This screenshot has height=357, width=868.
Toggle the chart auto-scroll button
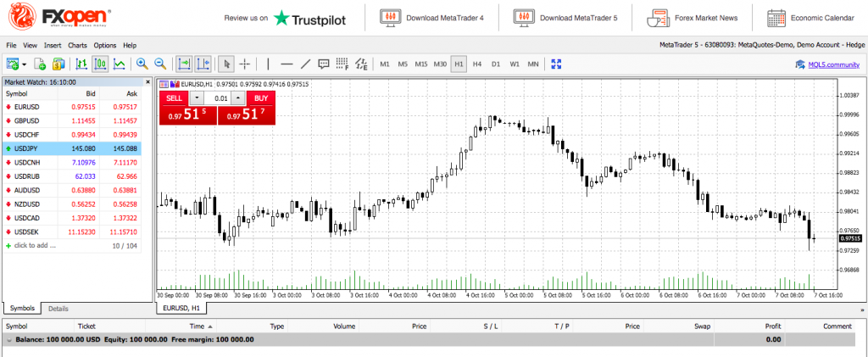click(184, 64)
